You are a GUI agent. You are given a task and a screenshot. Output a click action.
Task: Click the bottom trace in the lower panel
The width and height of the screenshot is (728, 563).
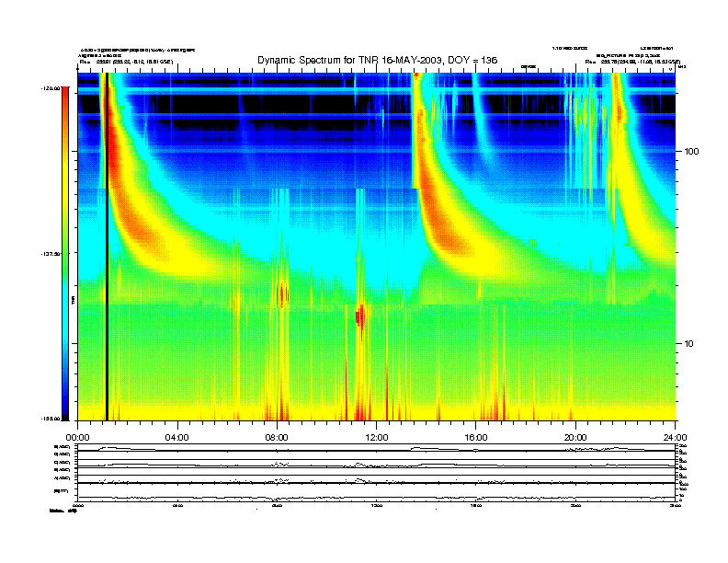click(376, 498)
